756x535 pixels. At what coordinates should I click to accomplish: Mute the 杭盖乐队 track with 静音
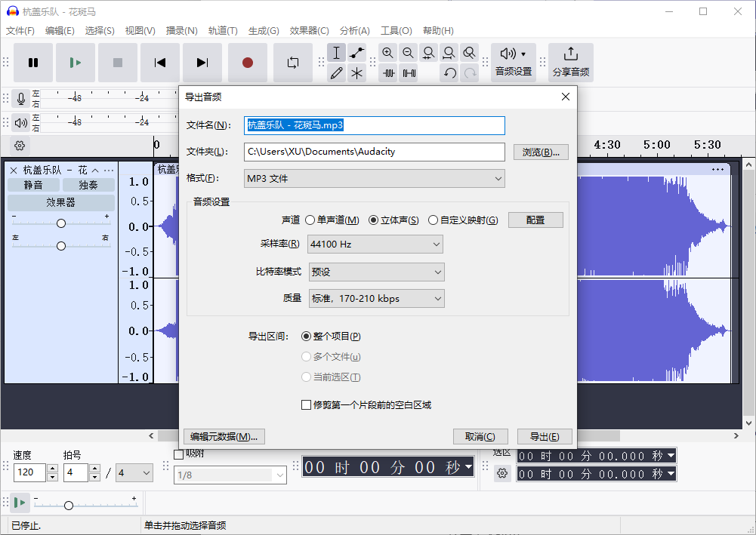point(33,184)
